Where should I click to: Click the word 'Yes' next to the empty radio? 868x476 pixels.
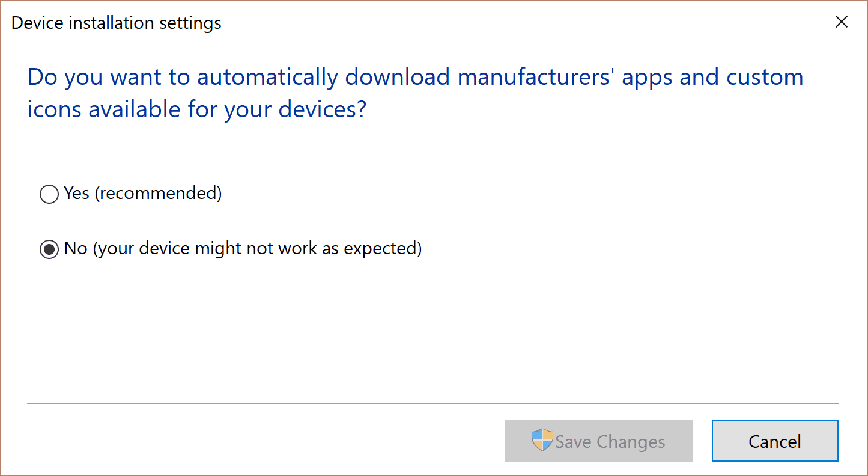click(76, 194)
